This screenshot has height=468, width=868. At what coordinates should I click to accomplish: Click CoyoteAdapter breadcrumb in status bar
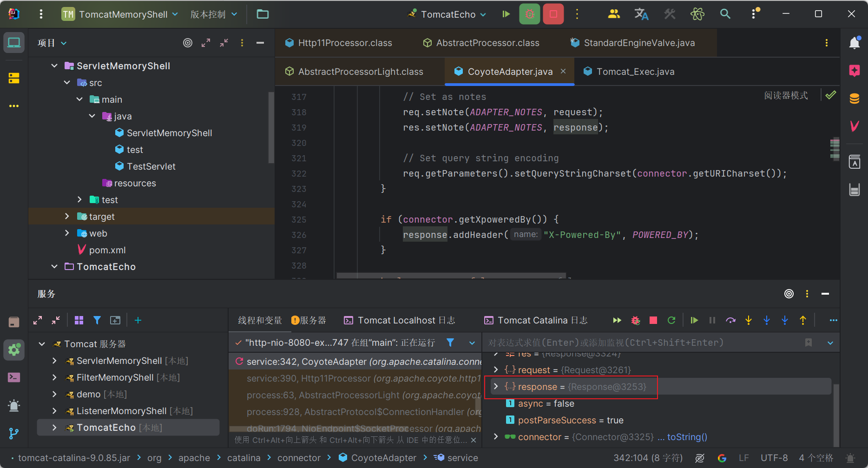coord(377,458)
